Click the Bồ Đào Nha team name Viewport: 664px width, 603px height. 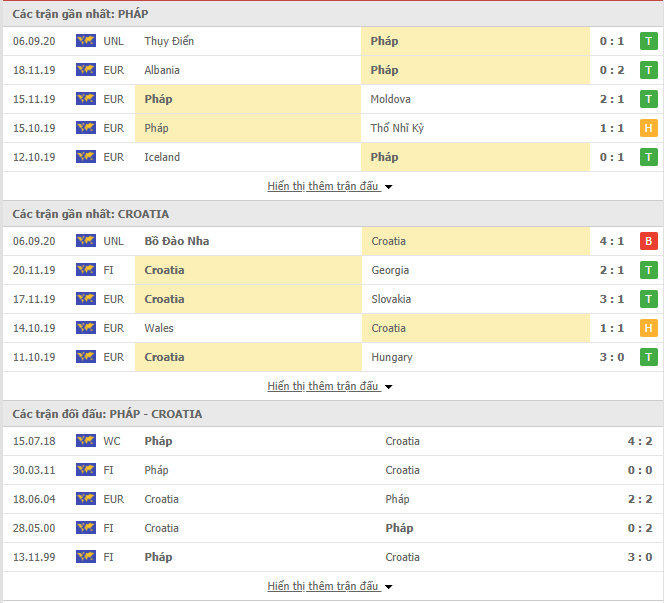coord(177,241)
